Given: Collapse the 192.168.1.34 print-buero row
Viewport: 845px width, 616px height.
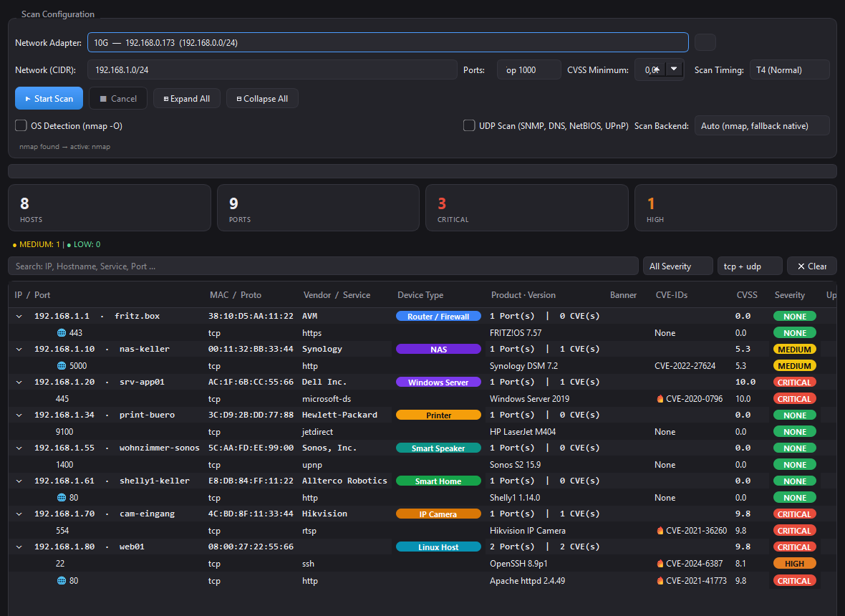Looking at the screenshot, I should (19, 415).
